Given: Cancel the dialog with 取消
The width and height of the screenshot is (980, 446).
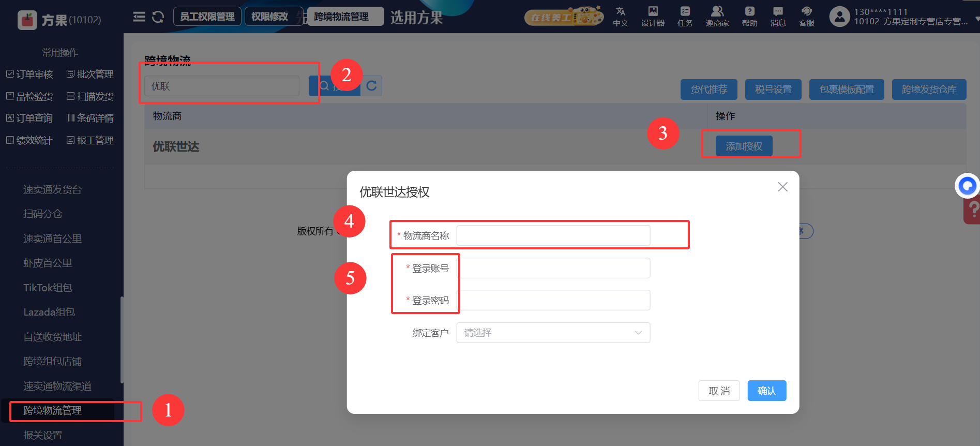Looking at the screenshot, I should (x=719, y=391).
